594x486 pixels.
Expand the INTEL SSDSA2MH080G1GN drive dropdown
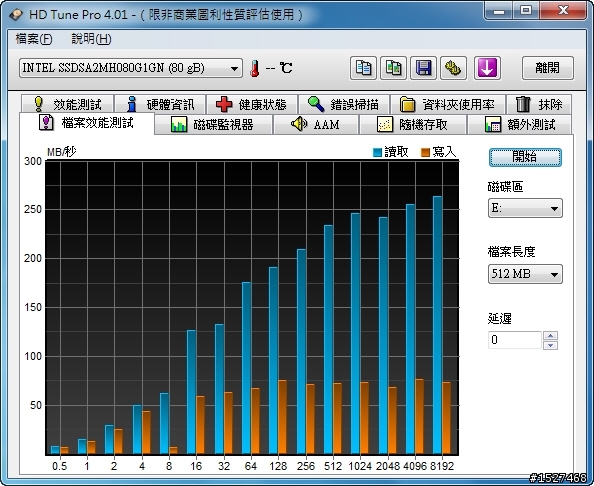pos(131,68)
